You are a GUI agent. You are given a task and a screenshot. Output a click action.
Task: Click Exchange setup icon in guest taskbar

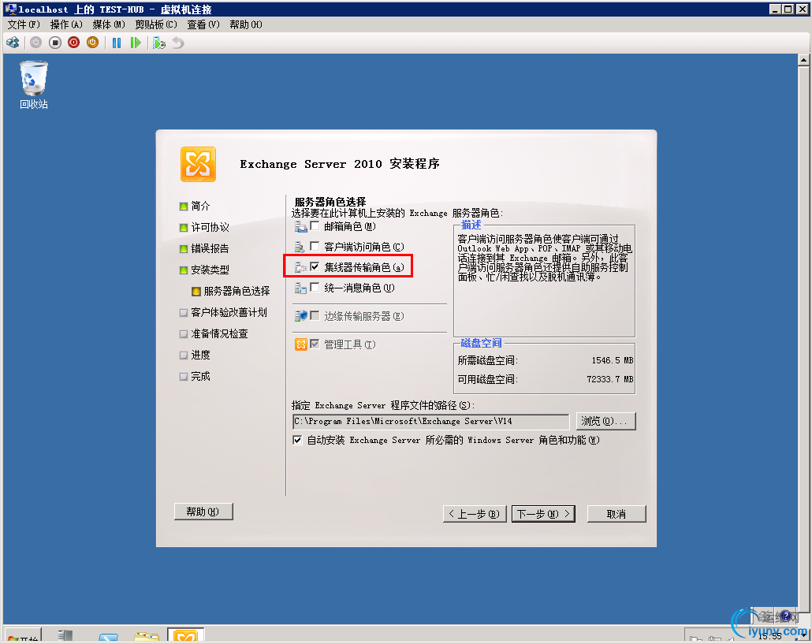(x=186, y=635)
